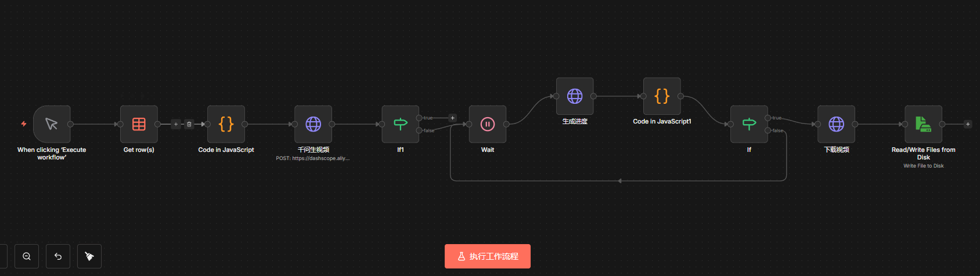This screenshot has height=276, width=980.
Task: Open the Get row(s) table node
Action: [139, 124]
